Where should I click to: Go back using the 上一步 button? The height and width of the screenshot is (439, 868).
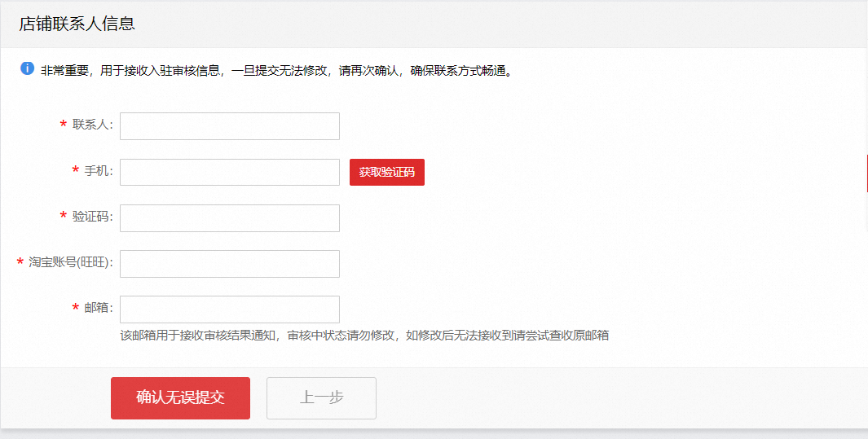point(321,397)
